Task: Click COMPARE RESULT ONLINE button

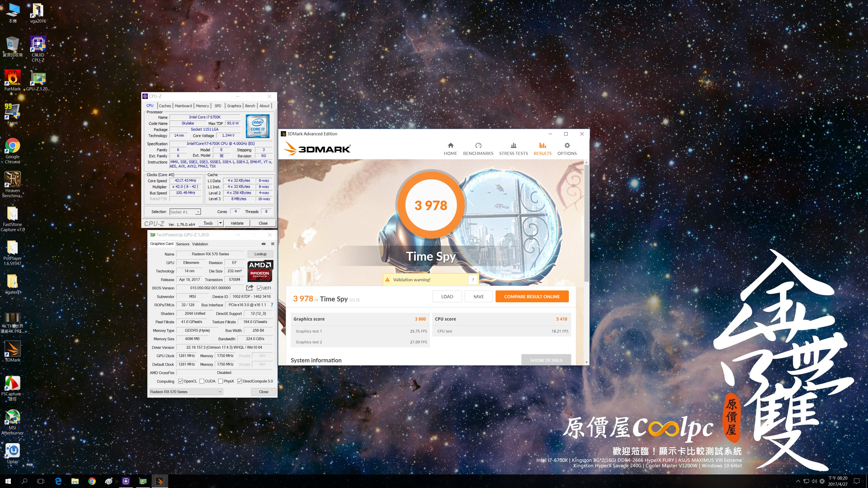Action: (x=532, y=296)
